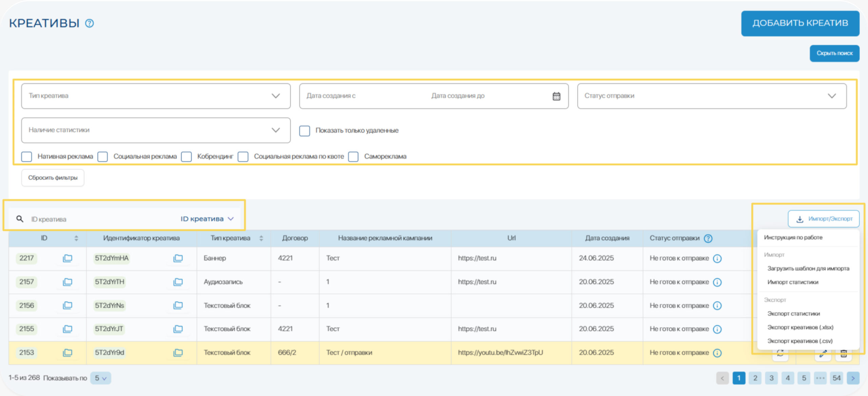Go to page 3 in pagination

(771, 378)
